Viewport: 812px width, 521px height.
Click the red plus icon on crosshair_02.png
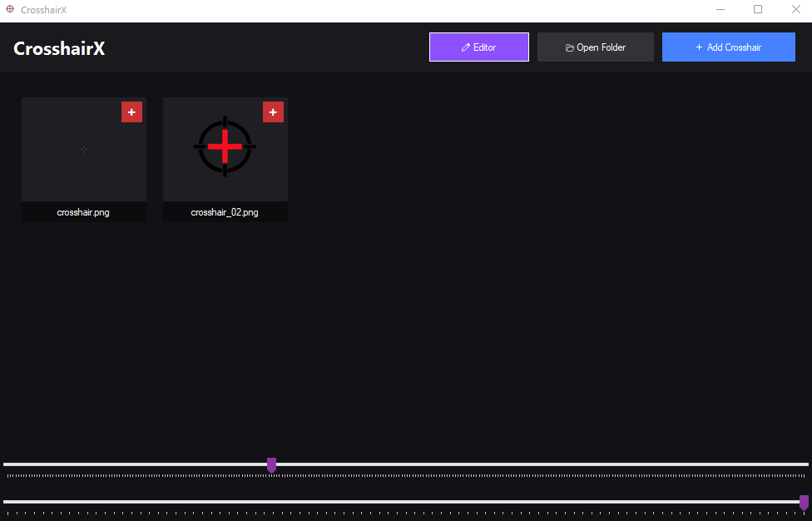point(273,112)
